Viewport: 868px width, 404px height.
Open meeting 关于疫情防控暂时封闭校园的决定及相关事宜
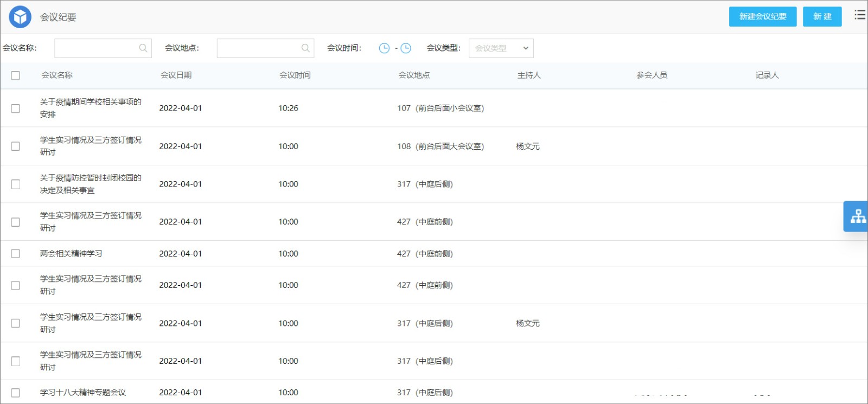[x=91, y=184]
